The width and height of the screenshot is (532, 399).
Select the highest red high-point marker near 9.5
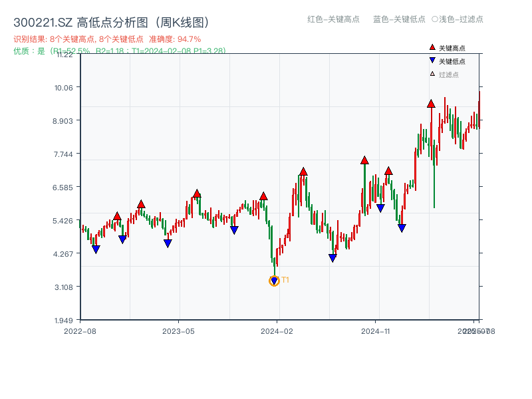(431, 104)
